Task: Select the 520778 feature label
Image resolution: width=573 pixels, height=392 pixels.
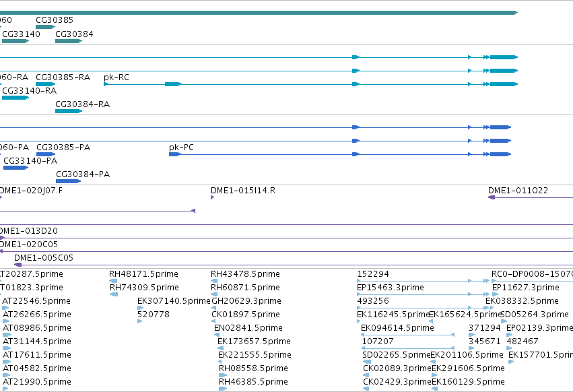Action: pos(154,315)
